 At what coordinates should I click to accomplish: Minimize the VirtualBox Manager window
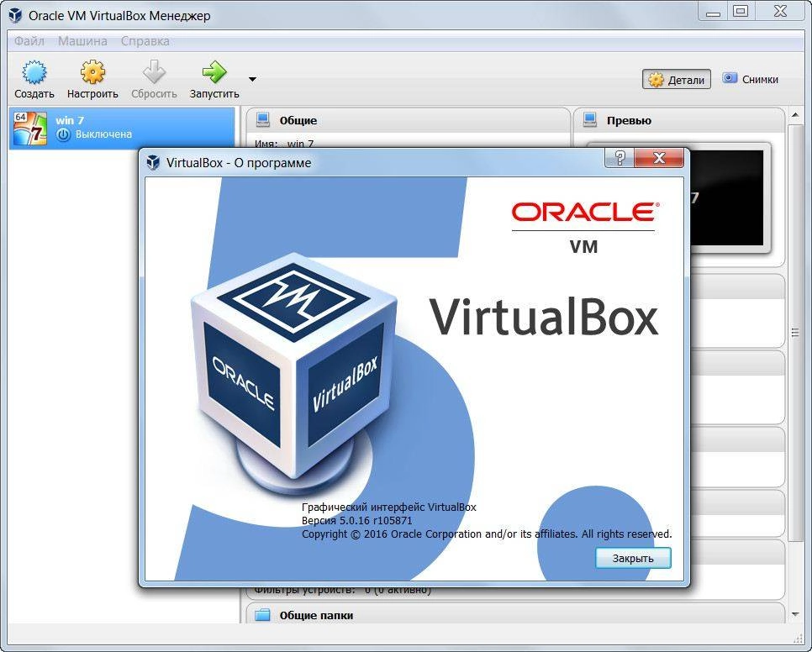[x=713, y=12]
